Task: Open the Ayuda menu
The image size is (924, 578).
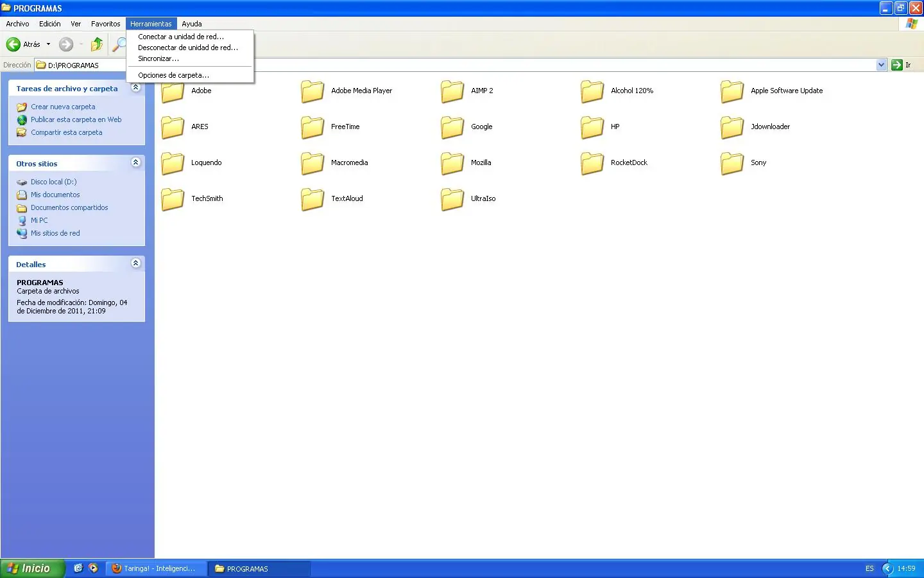Action: (x=192, y=24)
